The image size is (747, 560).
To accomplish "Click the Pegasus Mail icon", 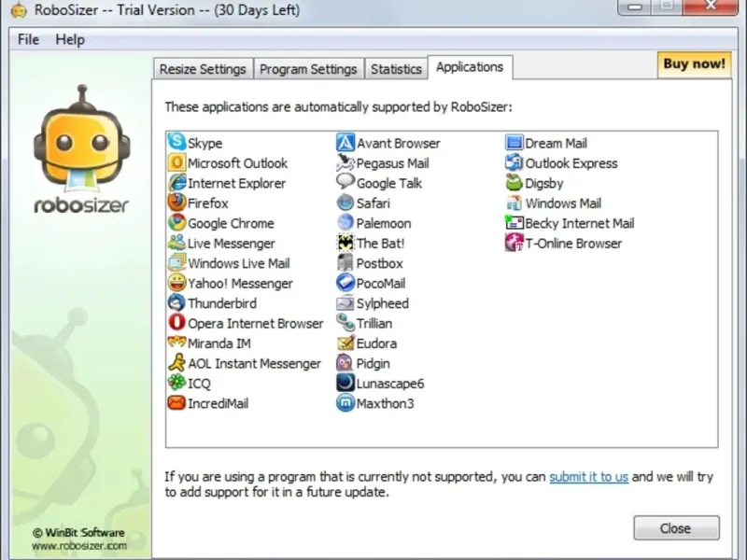I will click(345, 162).
